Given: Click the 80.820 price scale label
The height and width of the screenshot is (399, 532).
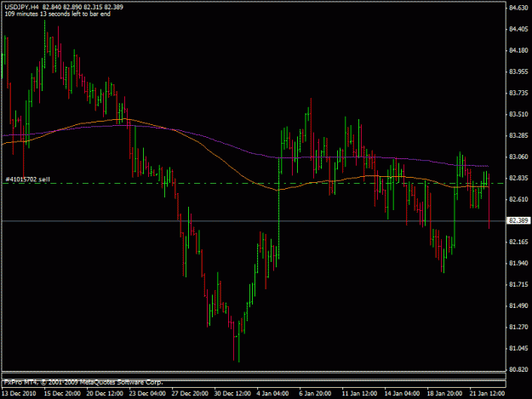Looking at the screenshot, I should click(518, 369).
